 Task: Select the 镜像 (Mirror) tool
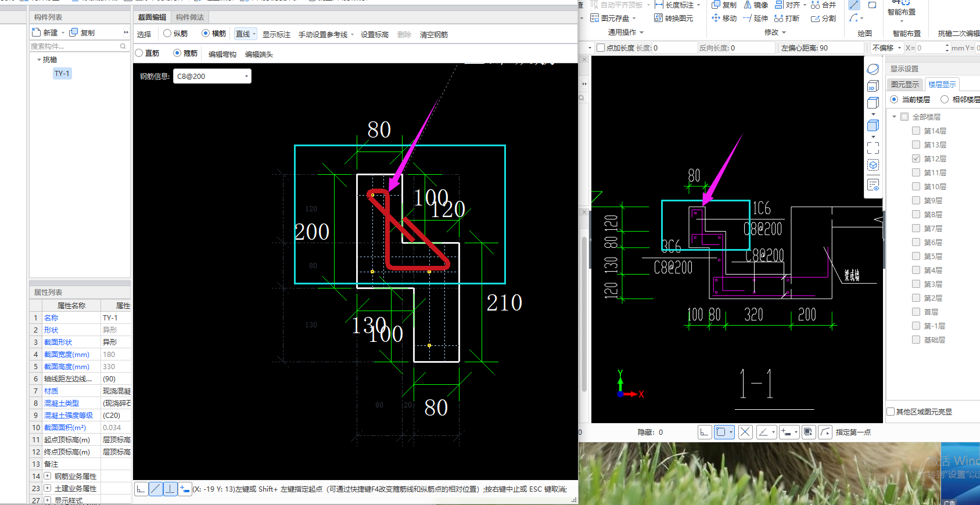[755, 5]
